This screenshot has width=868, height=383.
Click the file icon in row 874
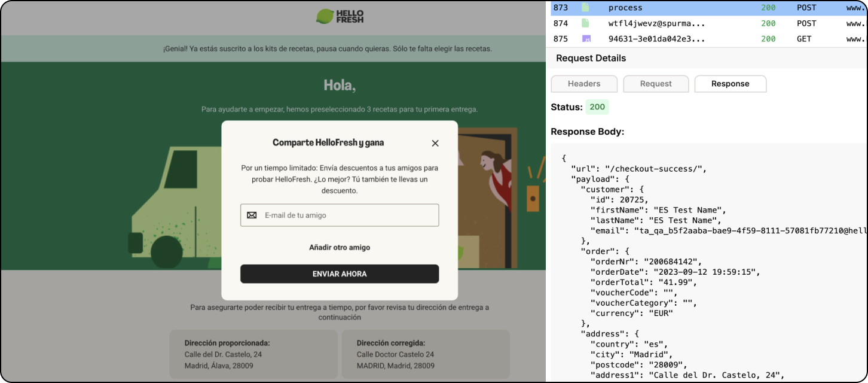[x=586, y=23]
